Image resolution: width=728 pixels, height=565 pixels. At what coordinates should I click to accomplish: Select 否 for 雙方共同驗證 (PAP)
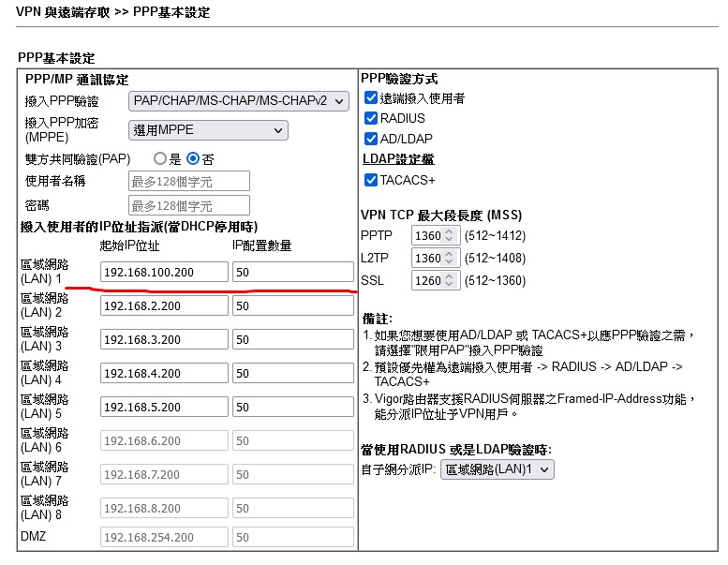pos(193,159)
